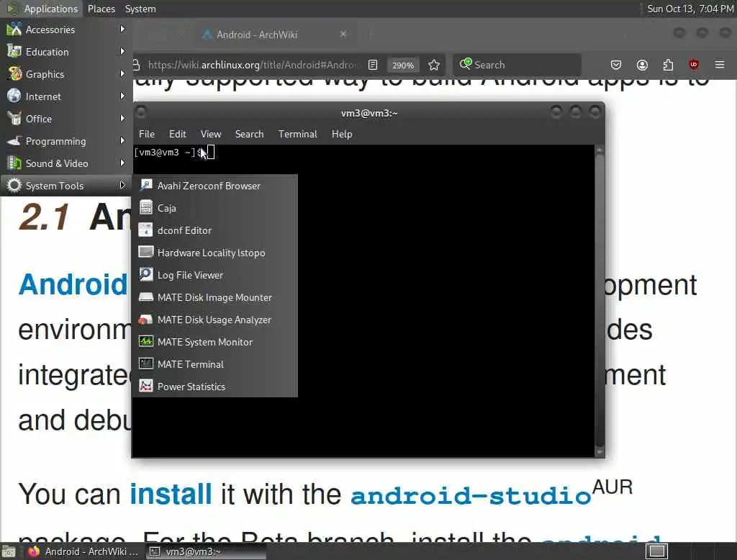
Task: Click the clock in the top panel
Action: [x=690, y=9]
